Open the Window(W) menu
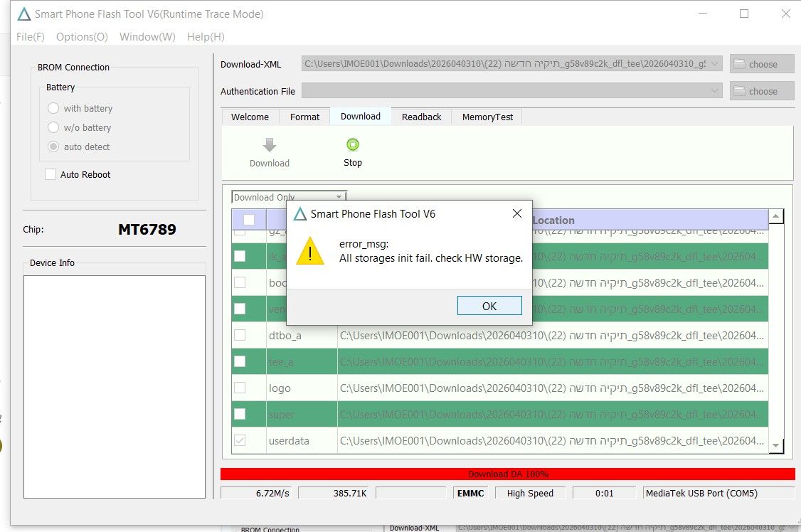 147,37
